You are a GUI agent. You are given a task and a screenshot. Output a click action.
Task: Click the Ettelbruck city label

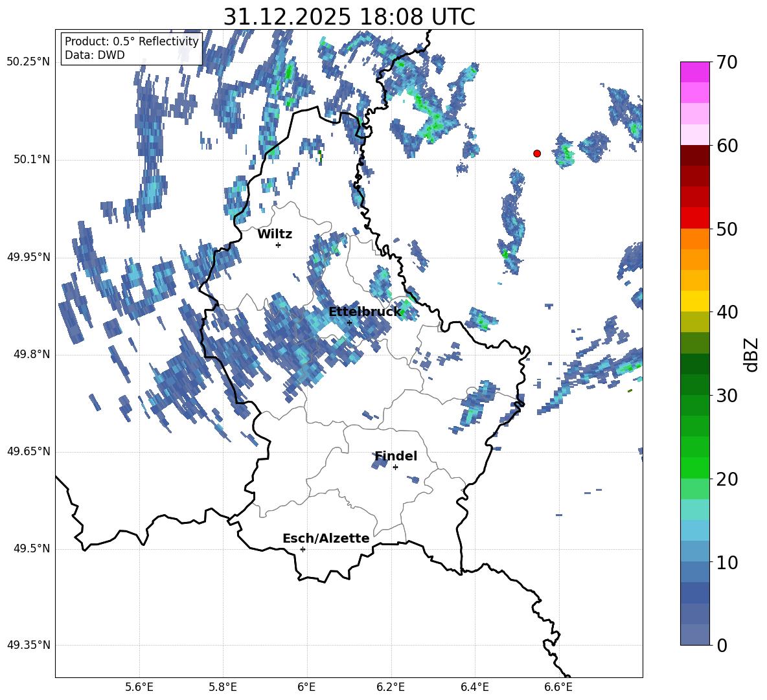point(365,312)
